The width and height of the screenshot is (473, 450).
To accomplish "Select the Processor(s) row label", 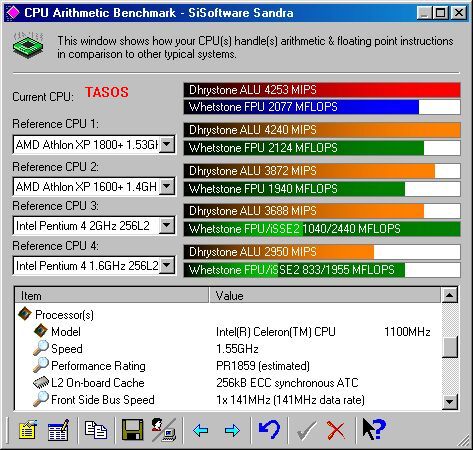I will pos(64,315).
